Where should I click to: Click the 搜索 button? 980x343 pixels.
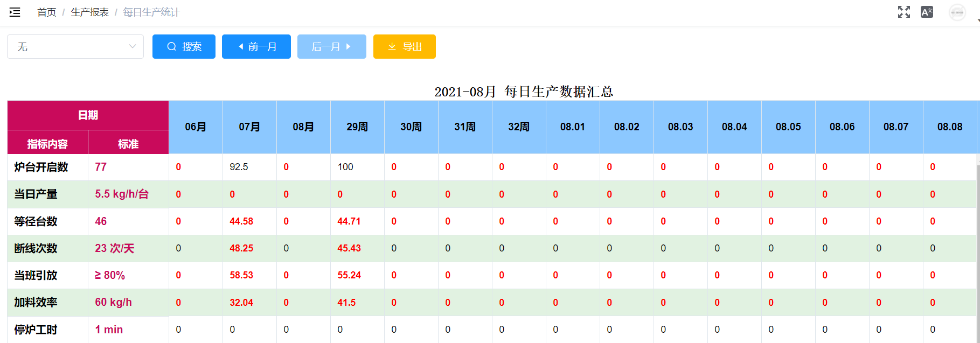(184, 46)
